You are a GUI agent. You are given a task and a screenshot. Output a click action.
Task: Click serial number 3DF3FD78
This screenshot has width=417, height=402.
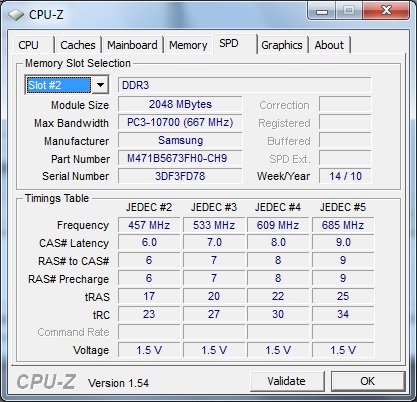[x=180, y=176]
